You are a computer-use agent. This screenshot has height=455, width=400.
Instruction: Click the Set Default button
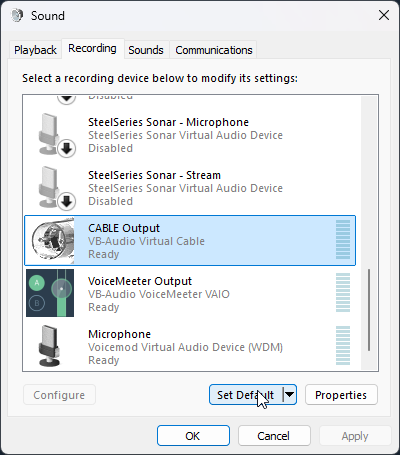point(246,395)
